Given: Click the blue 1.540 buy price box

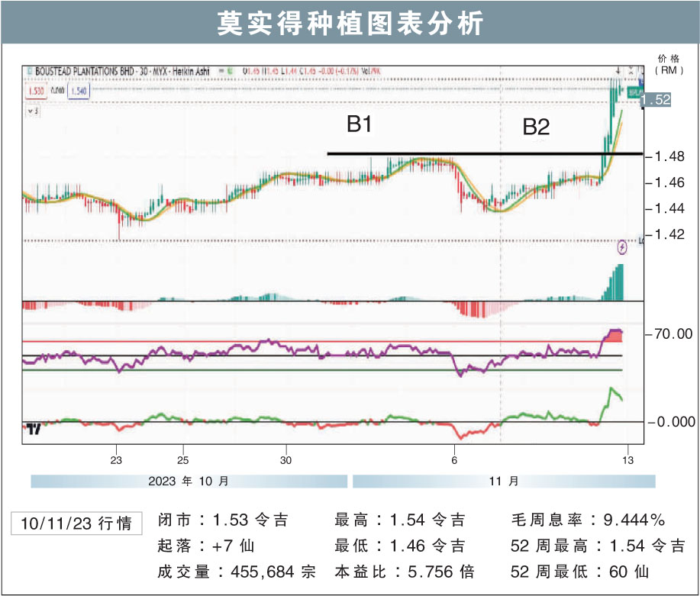Looking at the screenshot, I should tap(78, 92).
